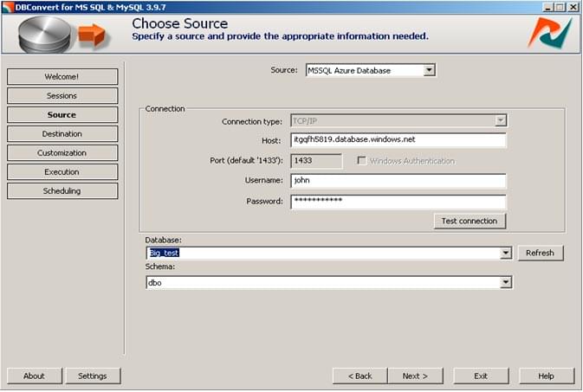Viewport: 583px width, 392px height.
Task: Open the Customization step
Action: 62,152
